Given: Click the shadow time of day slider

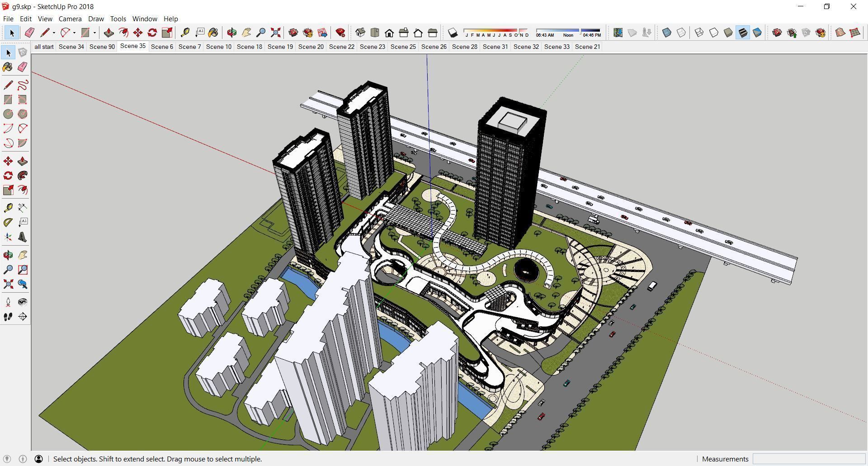Looking at the screenshot, I should [x=568, y=33].
